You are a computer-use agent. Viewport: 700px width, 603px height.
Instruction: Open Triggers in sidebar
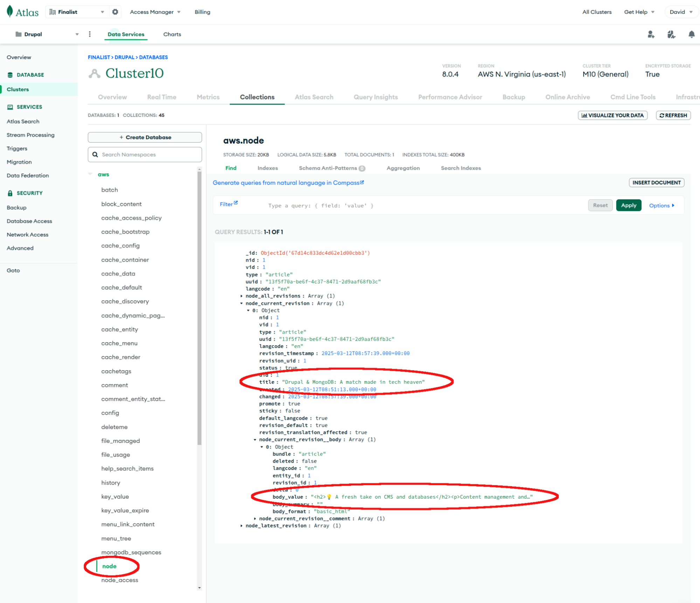click(17, 148)
